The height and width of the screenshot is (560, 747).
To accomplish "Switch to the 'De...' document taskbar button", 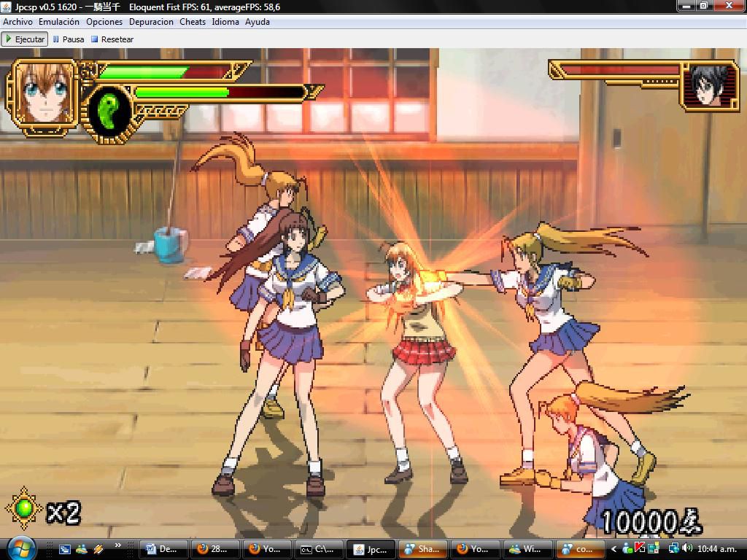I will click(163, 549).
